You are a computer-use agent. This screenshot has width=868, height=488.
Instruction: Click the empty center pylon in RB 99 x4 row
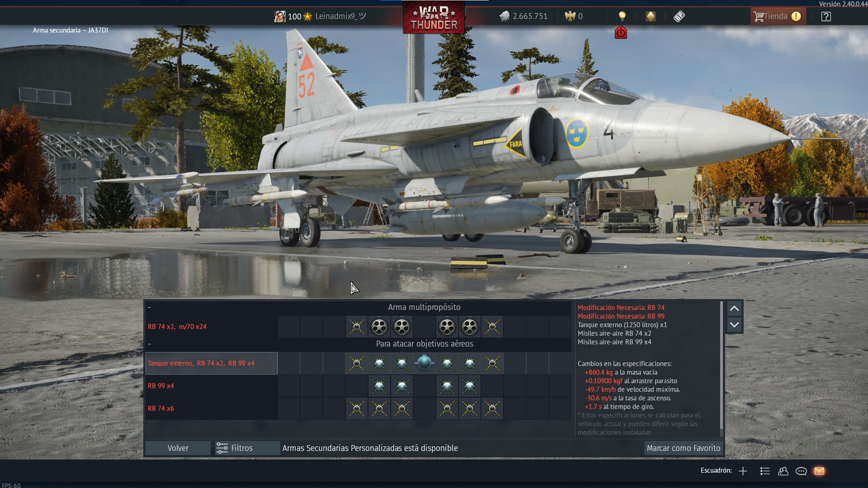point(424,386)
